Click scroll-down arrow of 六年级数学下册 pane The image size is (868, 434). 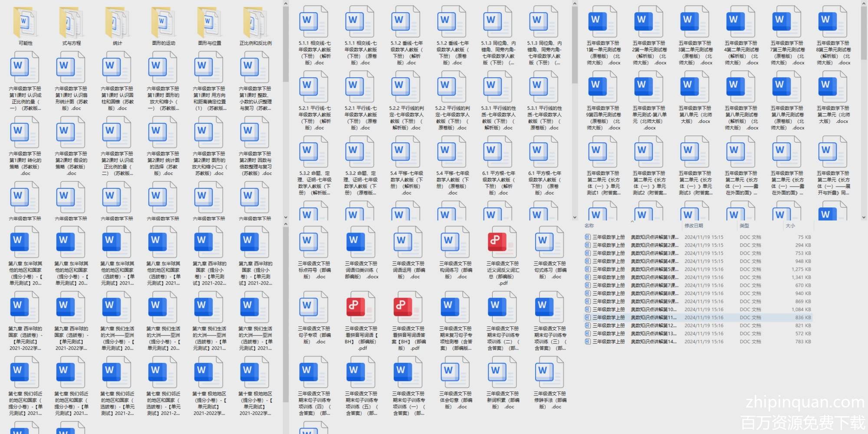coord(286,217)
